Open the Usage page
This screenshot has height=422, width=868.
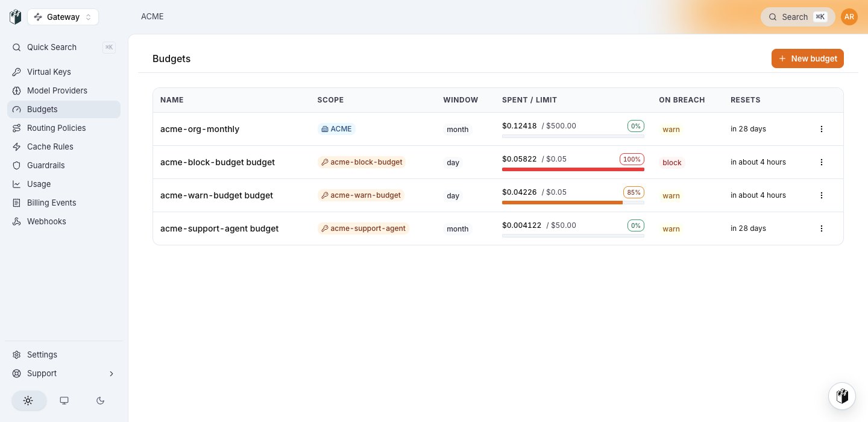point(64,184)
